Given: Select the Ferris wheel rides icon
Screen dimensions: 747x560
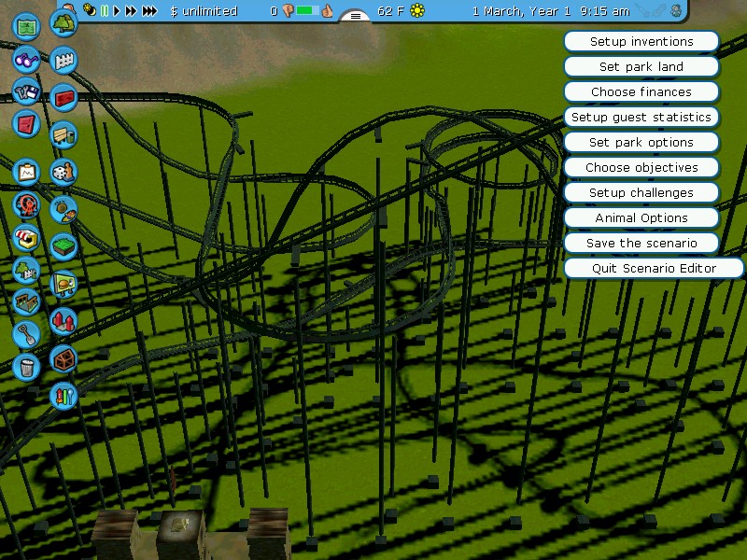Looking at the screenshot, I should [26, 204].
